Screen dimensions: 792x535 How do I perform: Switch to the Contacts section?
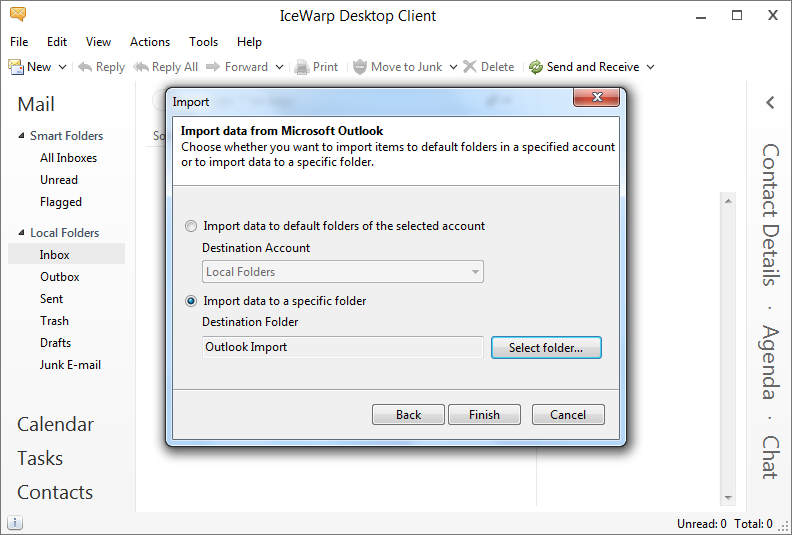coord(55,492)
